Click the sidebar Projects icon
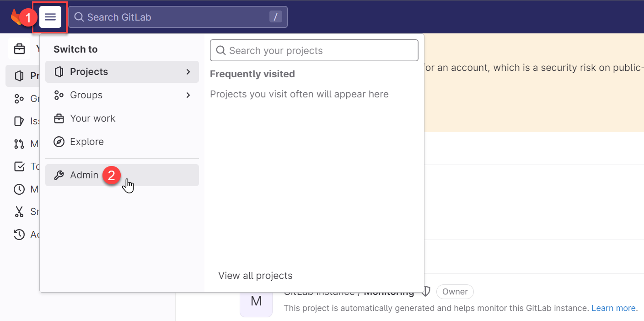Image resolution: width=644 pixels, height=321 pixels. tap(19, 76)
